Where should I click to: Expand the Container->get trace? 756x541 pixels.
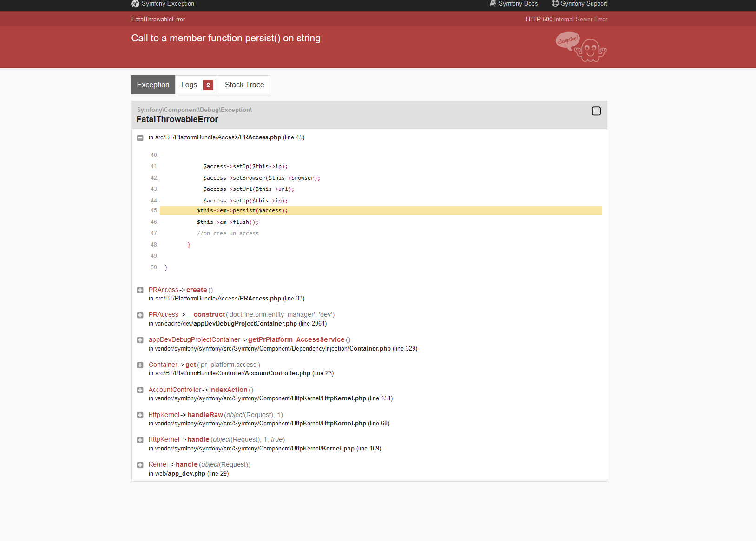(140, 365)
